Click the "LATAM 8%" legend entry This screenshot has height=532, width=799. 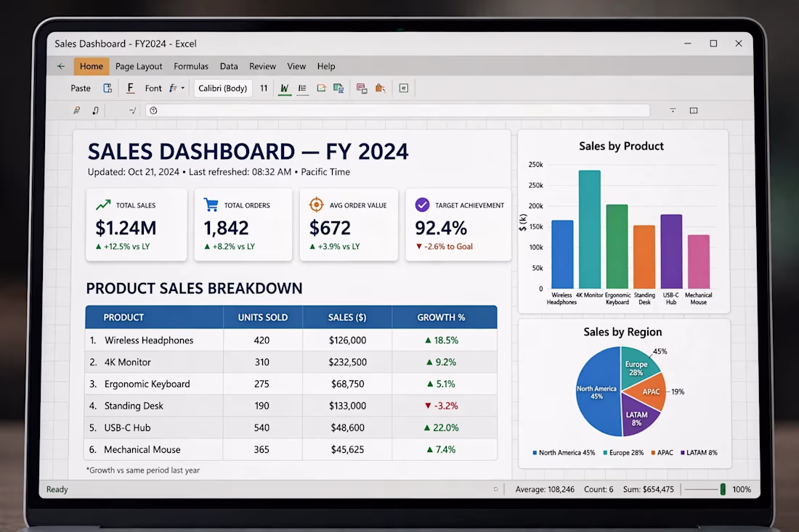point(699,453)
